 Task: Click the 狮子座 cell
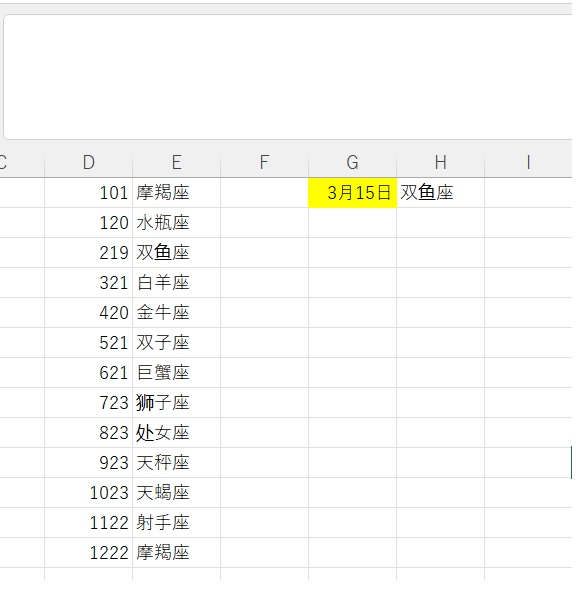(x=177, y=403)
